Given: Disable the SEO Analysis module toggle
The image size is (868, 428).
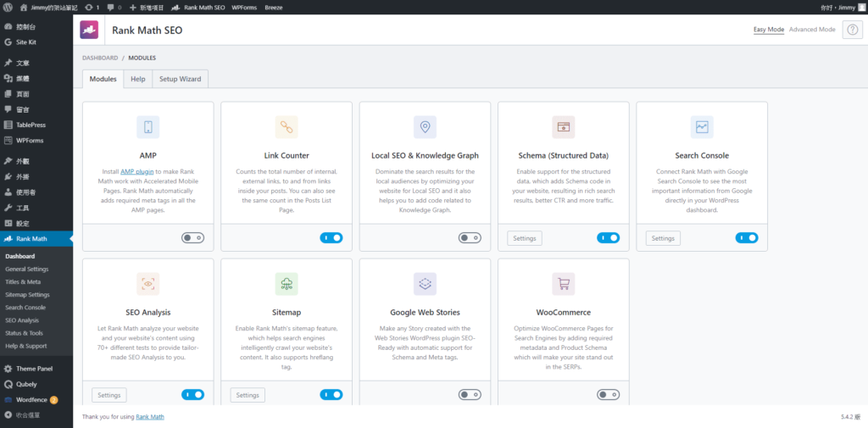Looking at the screenshot, I should [192, 395].
